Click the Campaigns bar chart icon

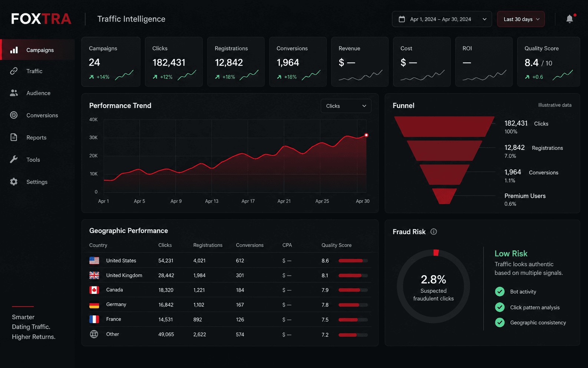pos(14,50)
